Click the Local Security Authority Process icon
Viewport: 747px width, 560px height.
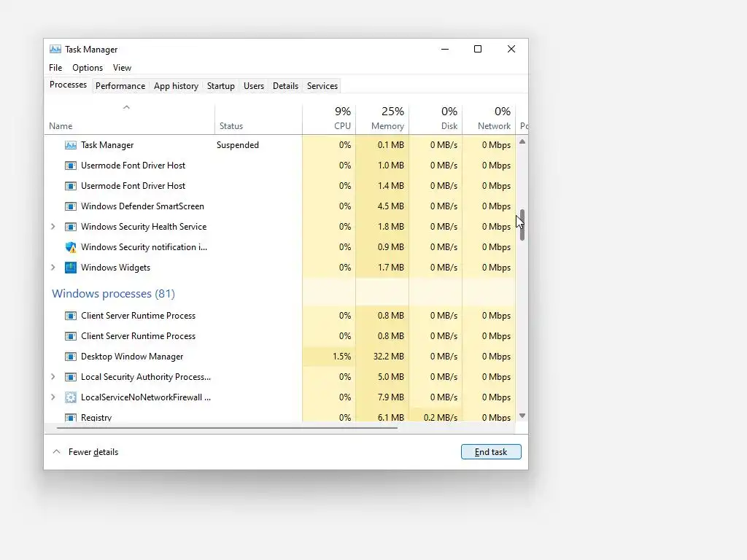tap(71, 377)
